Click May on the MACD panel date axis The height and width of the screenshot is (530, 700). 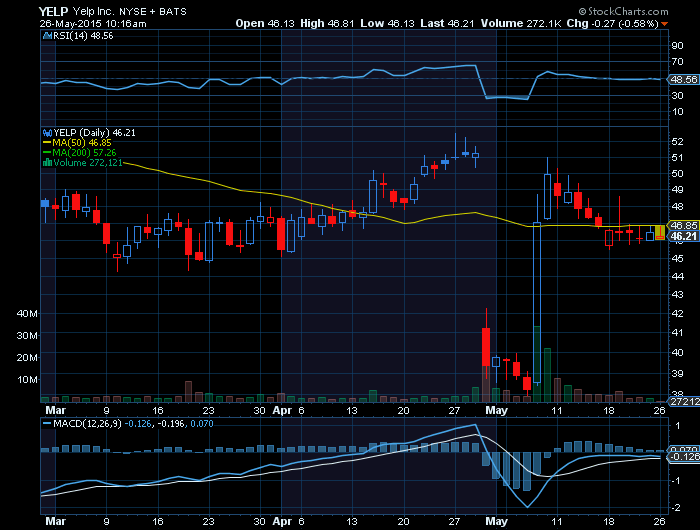click(496, 521)
